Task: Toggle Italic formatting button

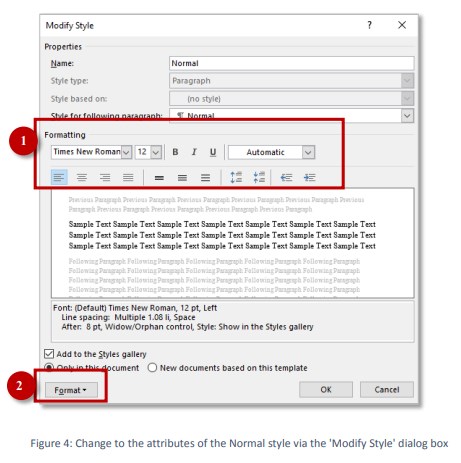Action: coord(194,152)
